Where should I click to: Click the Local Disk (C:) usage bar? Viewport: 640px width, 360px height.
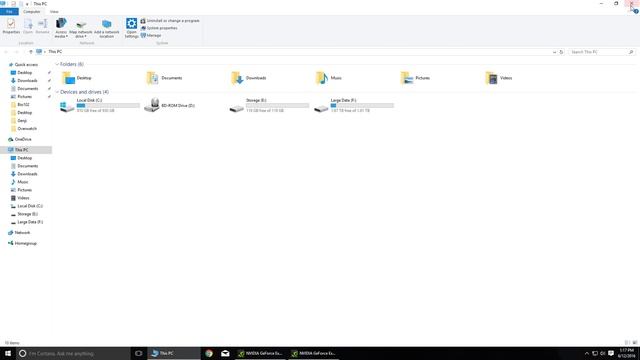(108, 106)
